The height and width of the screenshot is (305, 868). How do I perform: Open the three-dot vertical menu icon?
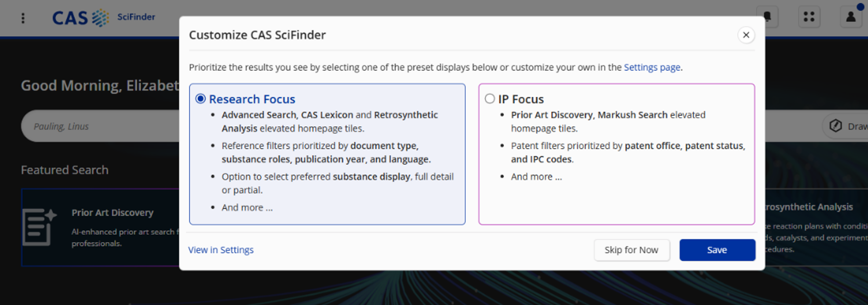point(23,18)
